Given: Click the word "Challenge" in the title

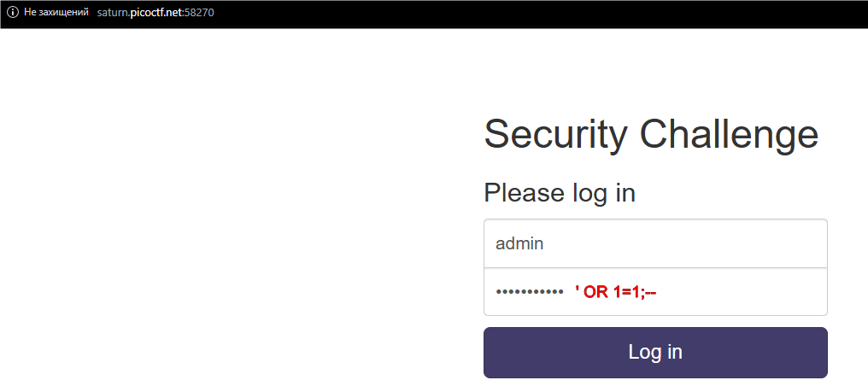Looking at the screenshot, I should coord(729,134).
